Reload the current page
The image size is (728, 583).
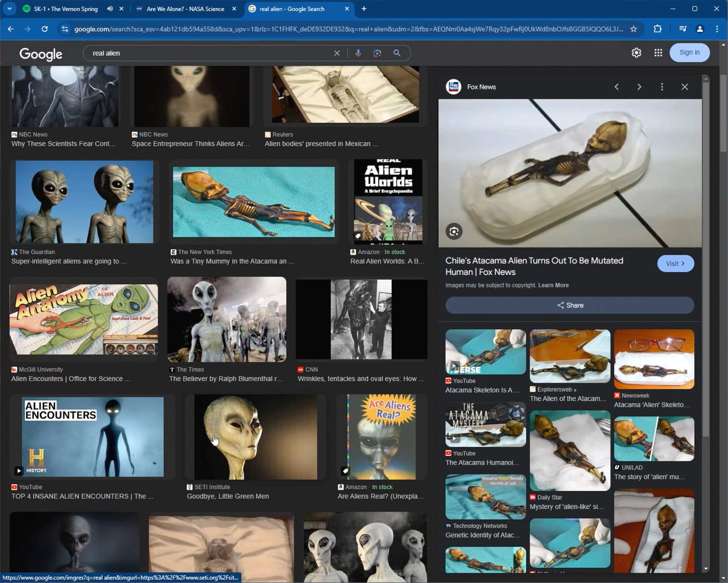tap(44, 29)
